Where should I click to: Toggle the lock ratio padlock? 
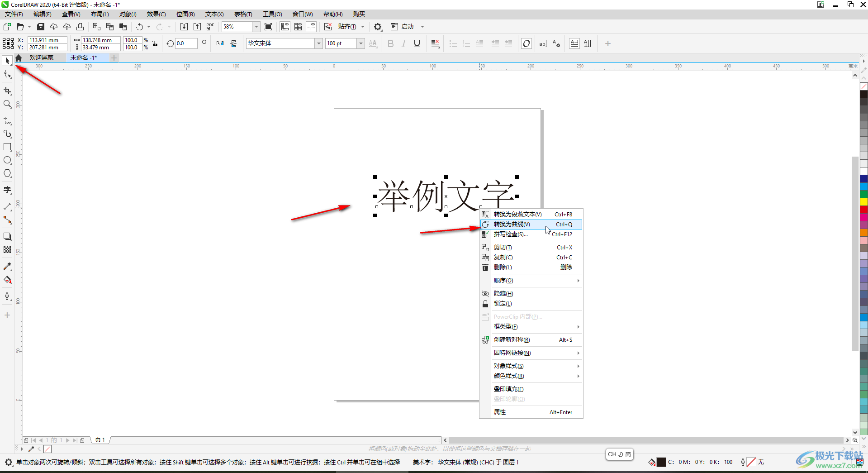[155, 44]
